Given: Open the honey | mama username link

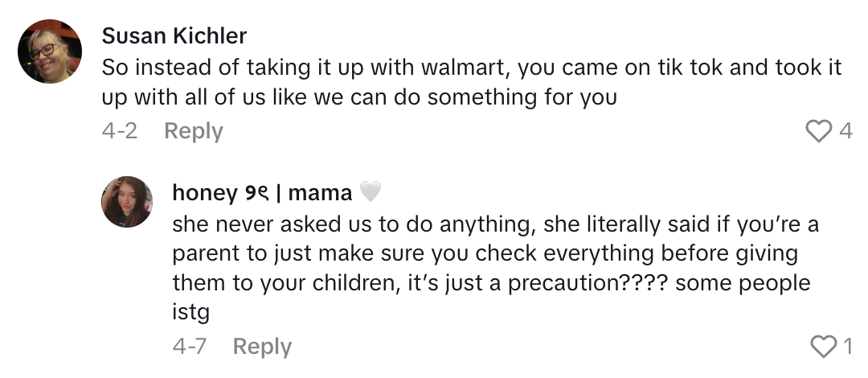Looking at the screenshot, I should click(262, 193).
